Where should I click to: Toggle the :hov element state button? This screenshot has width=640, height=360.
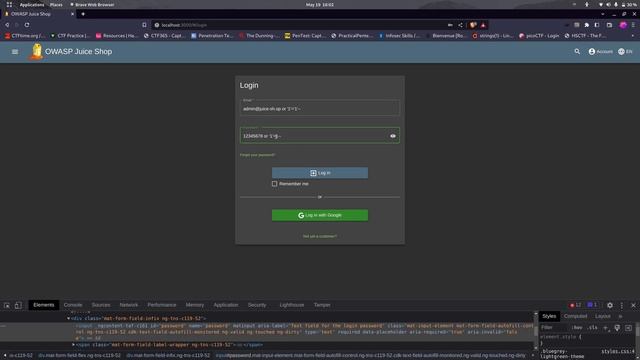pyautogui.click(x=577, y=328)
